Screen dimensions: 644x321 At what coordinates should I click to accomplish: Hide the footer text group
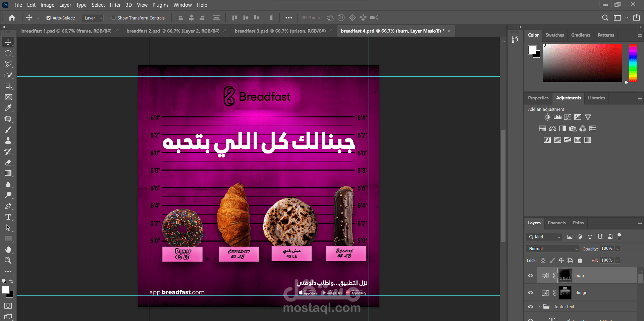[531, 307]
